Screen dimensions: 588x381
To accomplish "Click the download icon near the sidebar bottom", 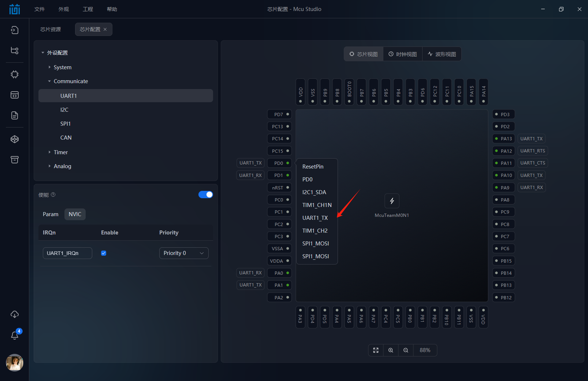I will [15, 314].
